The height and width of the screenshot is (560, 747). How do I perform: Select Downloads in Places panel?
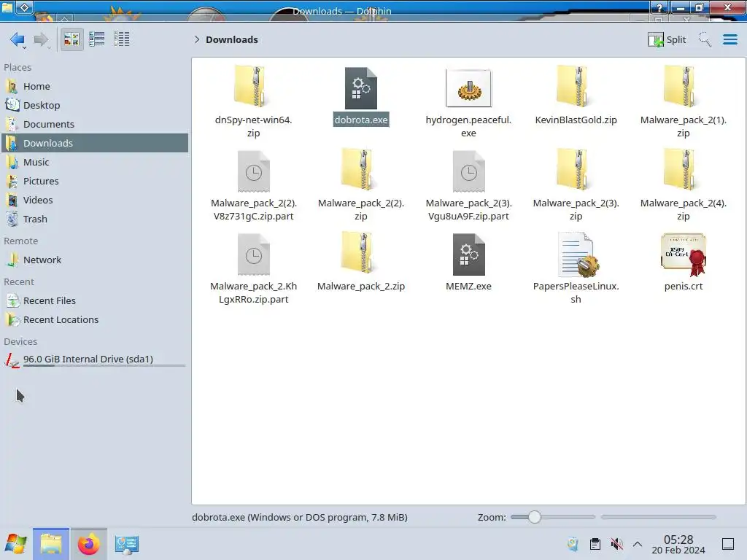pyautogui.click(x=95, y=144)
